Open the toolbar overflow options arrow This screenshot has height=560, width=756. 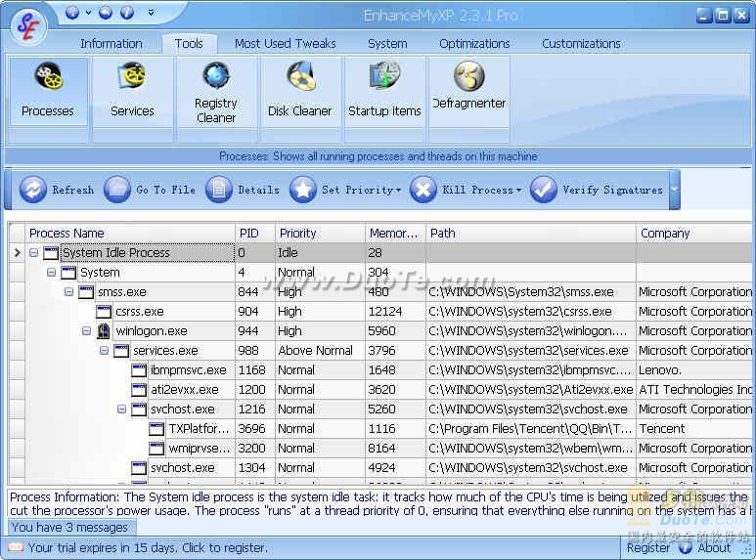(675, 190)
